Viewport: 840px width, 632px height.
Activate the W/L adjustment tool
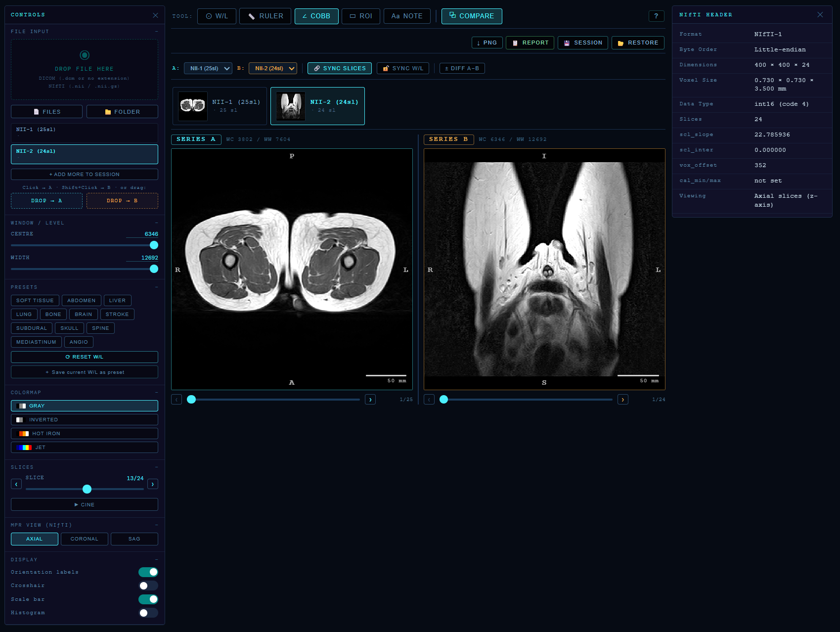pos(217,16)
